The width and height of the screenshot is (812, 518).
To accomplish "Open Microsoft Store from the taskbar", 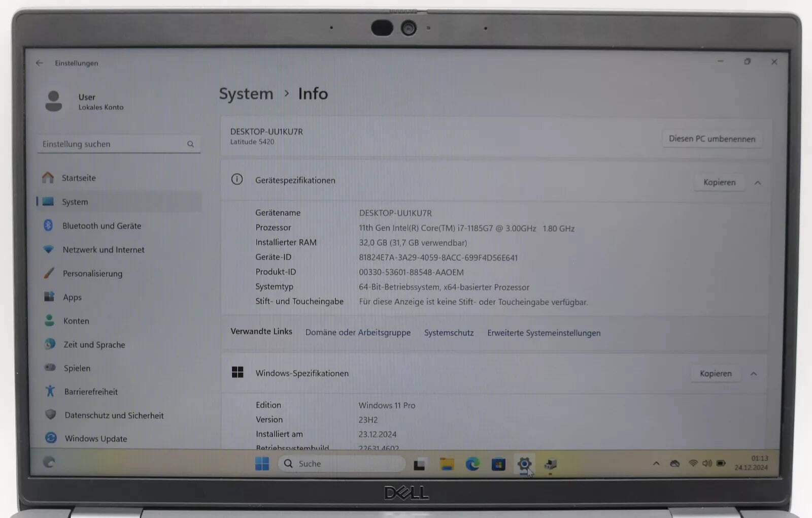I will point(498,464).
